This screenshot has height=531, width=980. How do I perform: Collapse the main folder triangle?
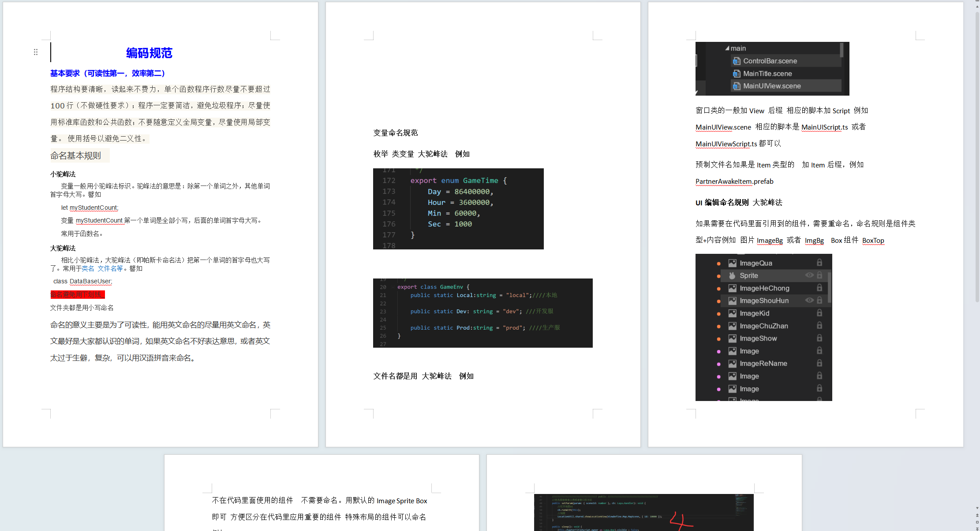click(727, 48)
